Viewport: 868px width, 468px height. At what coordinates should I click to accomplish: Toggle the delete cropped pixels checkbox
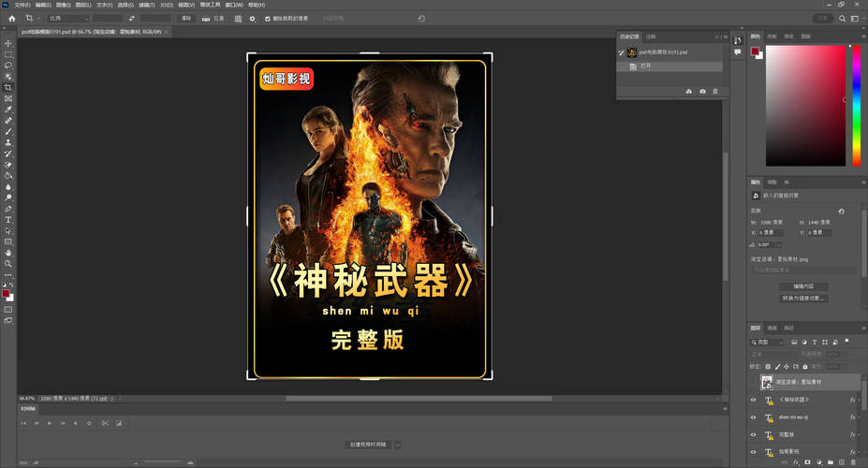tap(268, 18)
